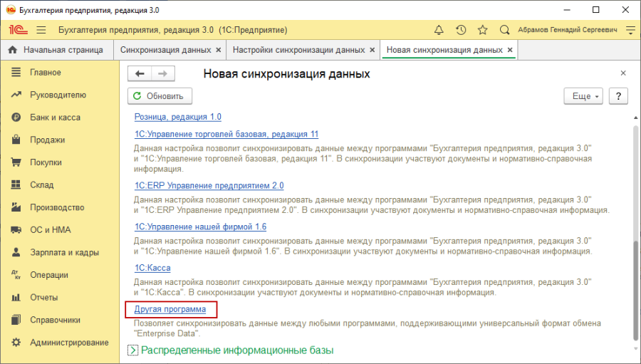Open Розница, редакция 1.0 link
Screen dimensions: 641x364
pyautogui.click(x=178, y=117)
